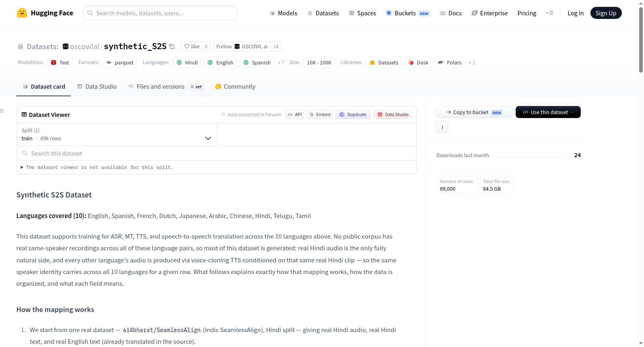Viewport: 644px width, 347px height.
Task: Open the more options three-dot button
Action: click(442, 127)
